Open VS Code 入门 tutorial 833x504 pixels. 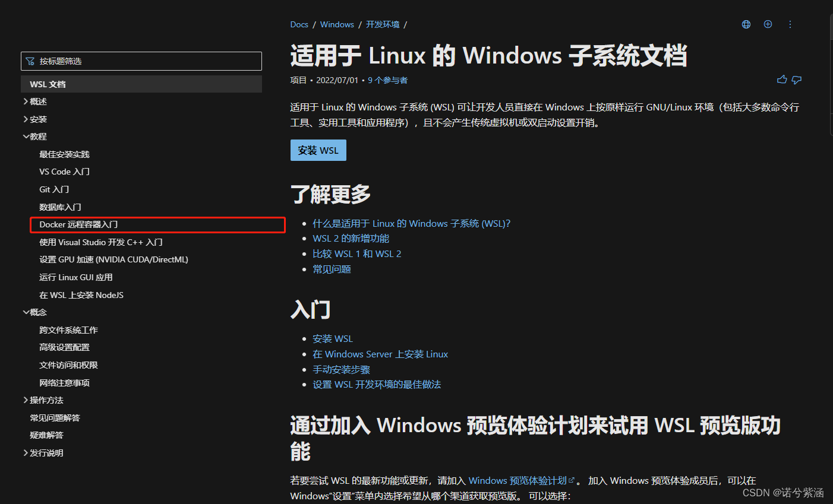click(x=64, y=172)
